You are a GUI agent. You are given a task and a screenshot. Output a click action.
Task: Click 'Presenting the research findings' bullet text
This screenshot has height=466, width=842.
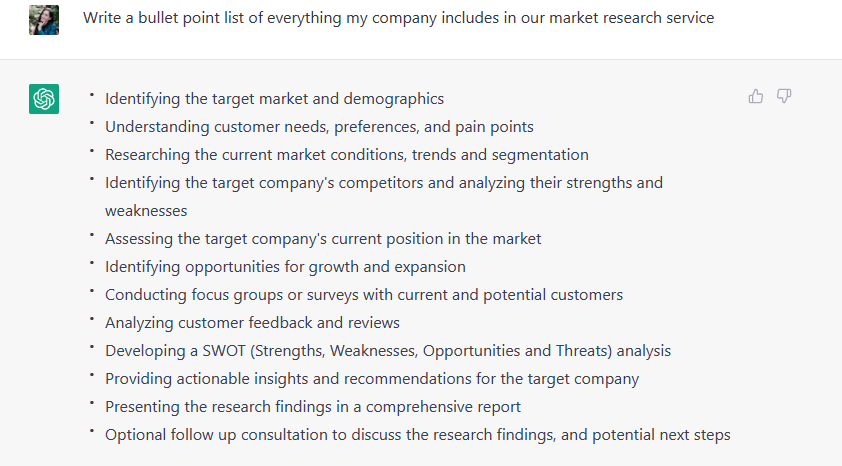tap(313, 407)
